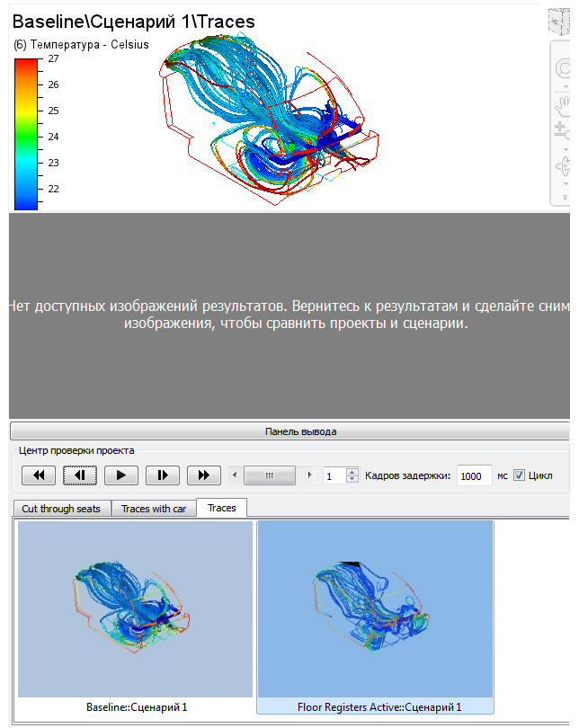Screen dimensions: 579x728
Task: Select the Orbit tool
Action: click(x=563, y=166)
